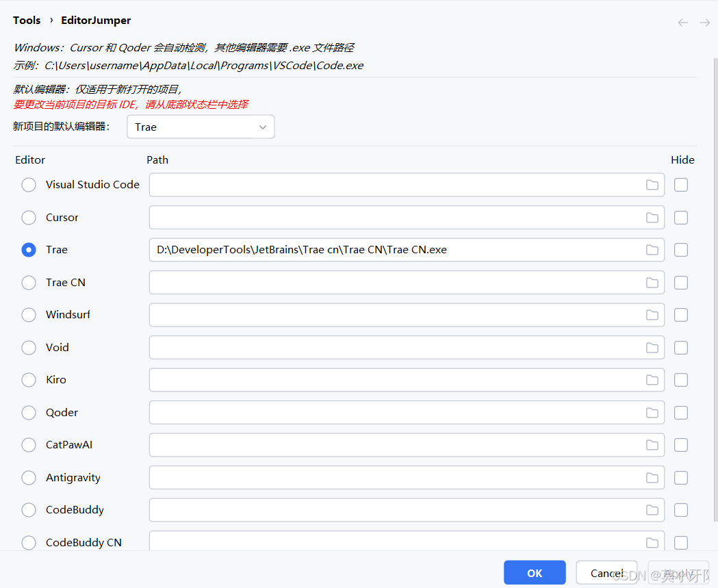
Task: Tick Hide checkbox for CatPawAI
Action: click(681, 445)
